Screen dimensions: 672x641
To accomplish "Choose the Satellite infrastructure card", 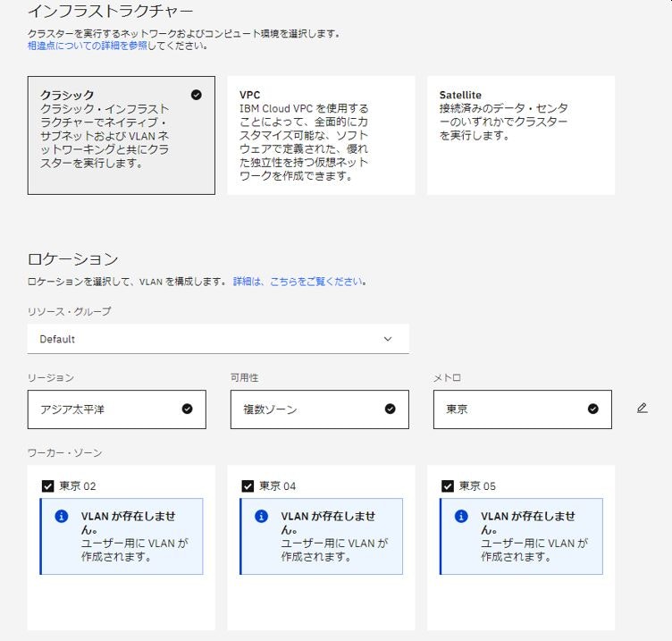I will click(521, 135).
